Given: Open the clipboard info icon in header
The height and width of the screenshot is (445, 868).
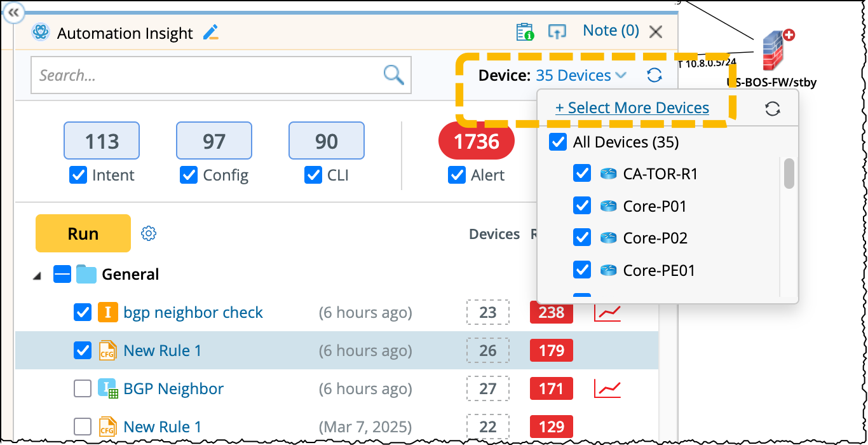Looking at the screenshot, I should coord(525,32).
